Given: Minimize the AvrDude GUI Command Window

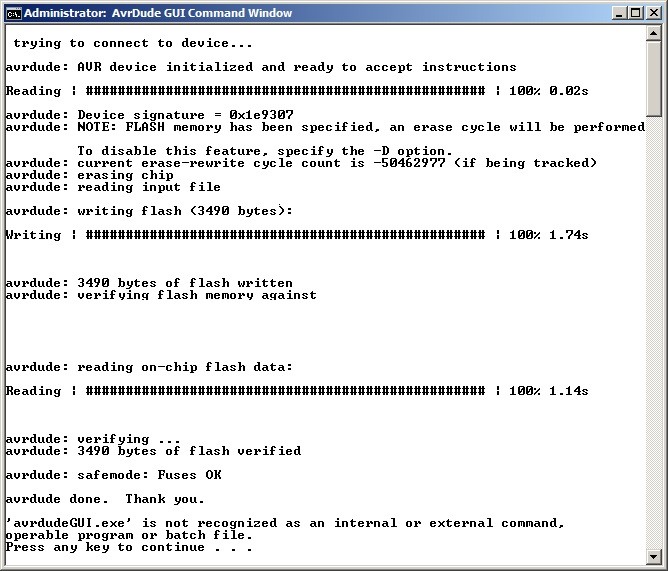Looking at the screenshot, I should pos(617,13).
